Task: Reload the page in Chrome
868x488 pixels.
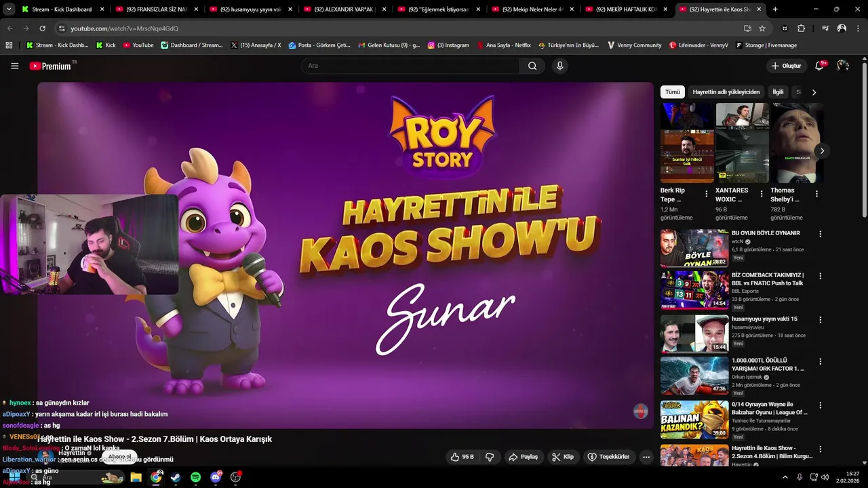Action: 42,28
